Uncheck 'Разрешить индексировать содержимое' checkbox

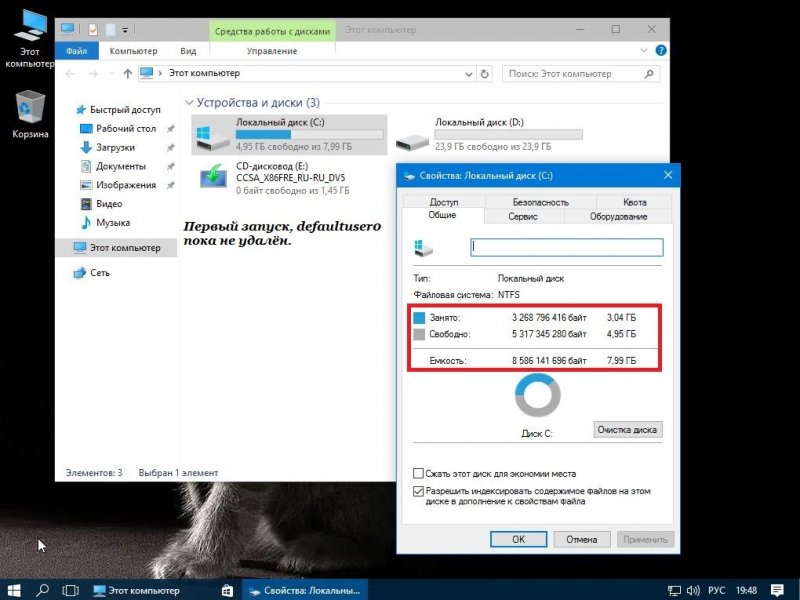coord(418,491)
